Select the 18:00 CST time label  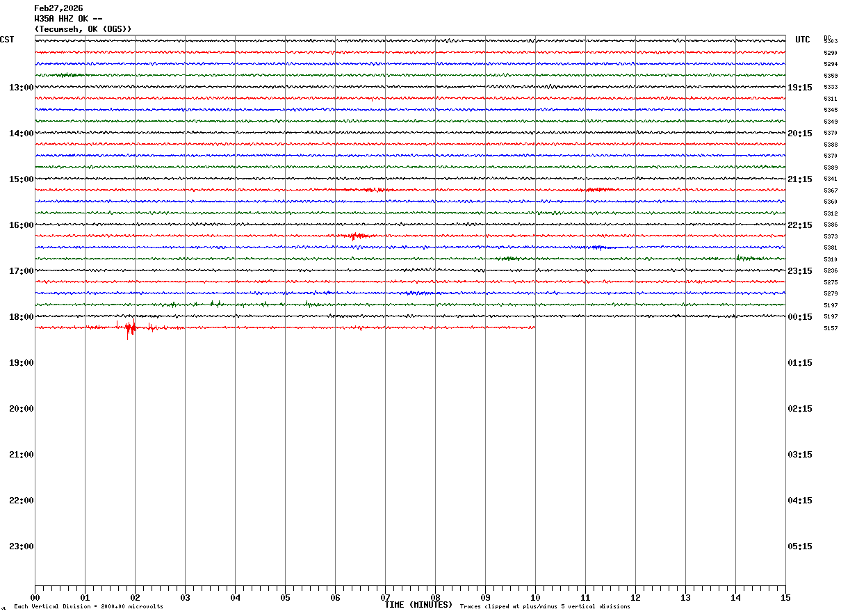(22, 317)
